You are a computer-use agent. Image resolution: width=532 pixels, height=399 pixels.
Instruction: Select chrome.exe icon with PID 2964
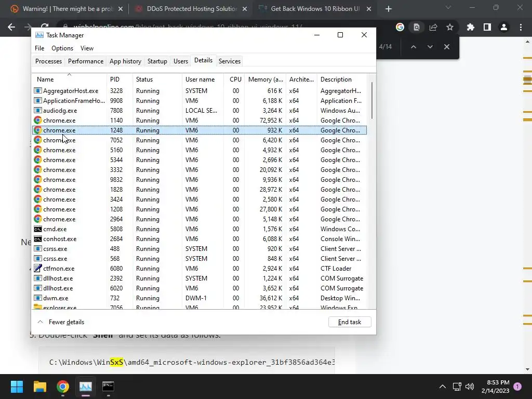coord(37,219)
